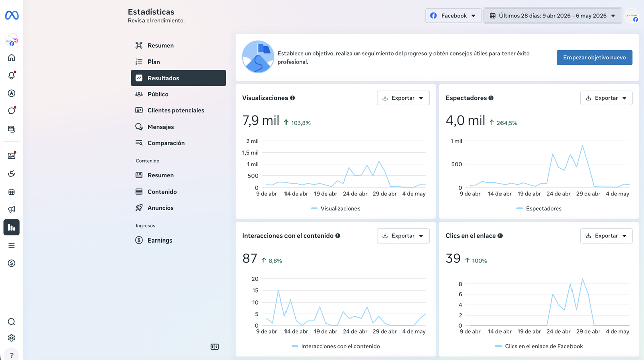Image resolution: width=644 pixels, height=360 pixels.
Task: Open the Mensajes section
Action: point(178,127)
